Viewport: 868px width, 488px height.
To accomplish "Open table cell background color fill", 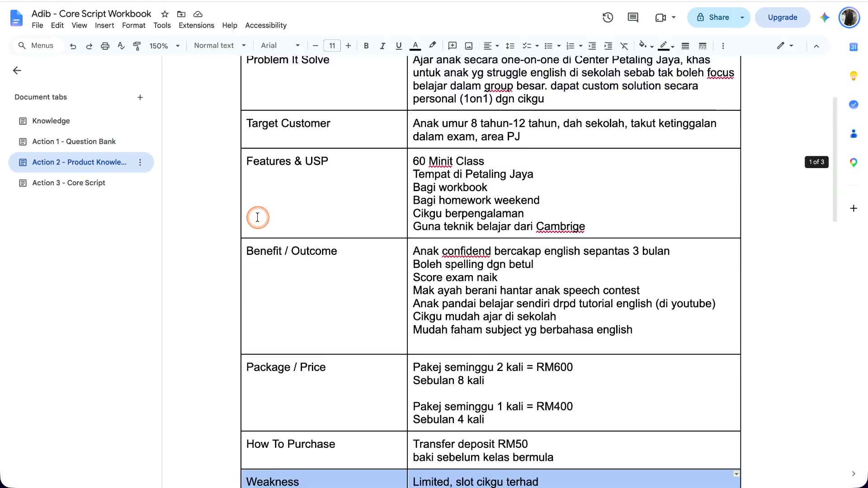I will [646, 45].
